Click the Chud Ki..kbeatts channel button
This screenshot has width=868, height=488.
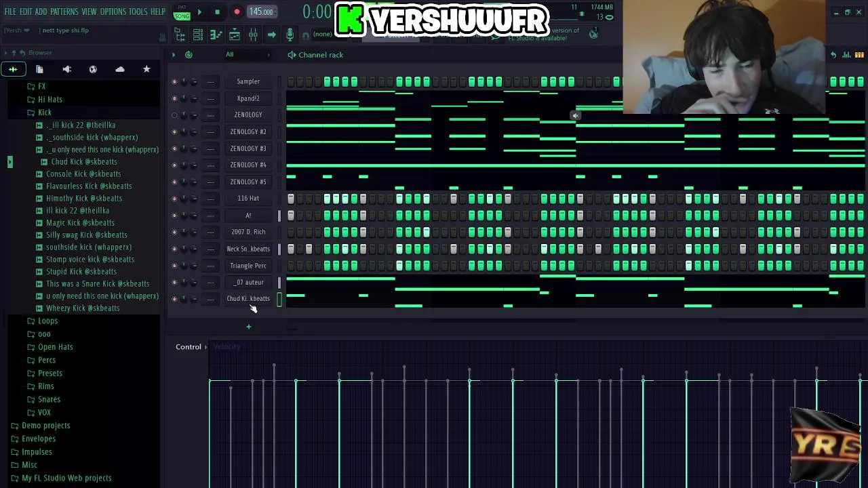point(248,299)
